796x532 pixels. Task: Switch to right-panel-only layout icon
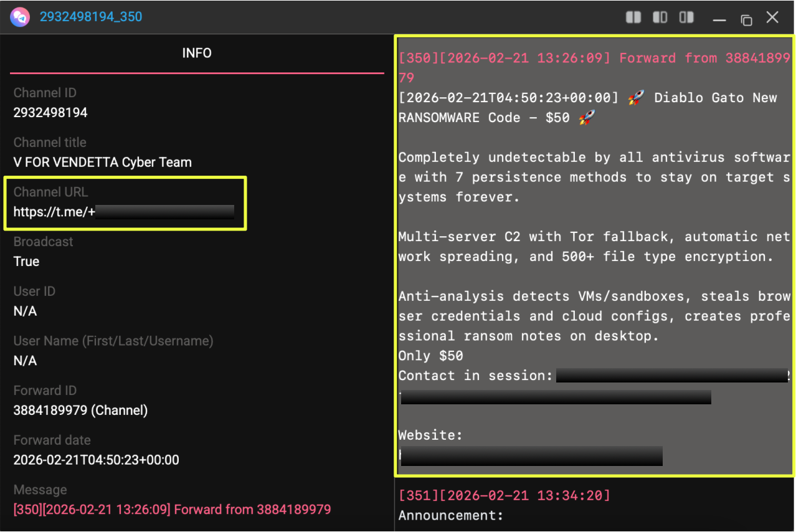[x=686, y=17]
